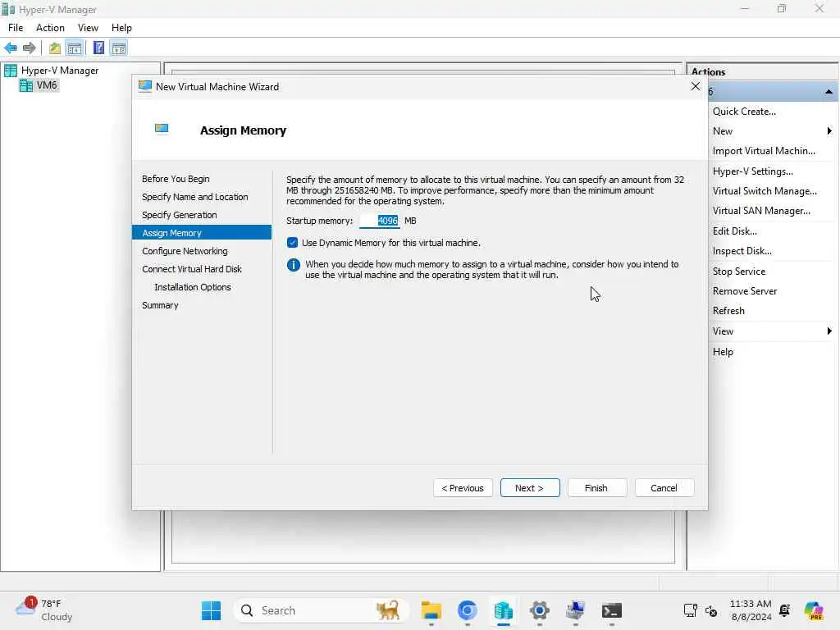The width and height of the screenshot is (840, 630).
Task: Open the Windows Start menu
Action: (x=211, y=610)
